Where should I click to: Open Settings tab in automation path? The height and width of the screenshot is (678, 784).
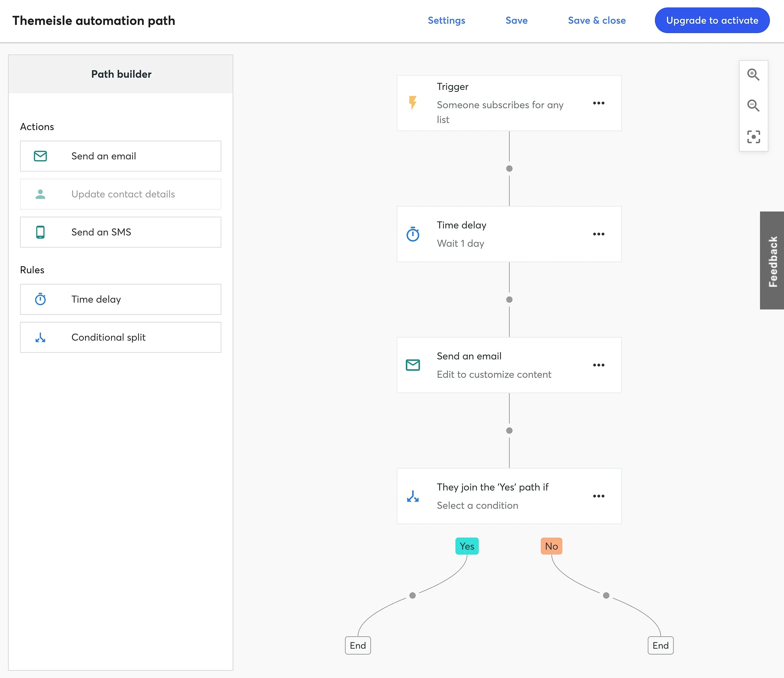447,21
